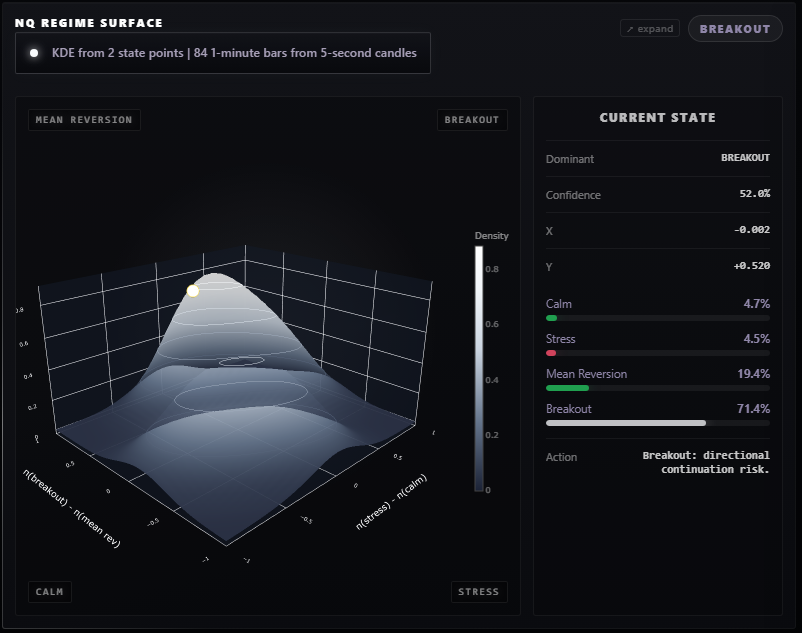Click the Breakout label above white bar
Image resolution: width=802 pixels, height=633 pixels.
coord(569,409)
